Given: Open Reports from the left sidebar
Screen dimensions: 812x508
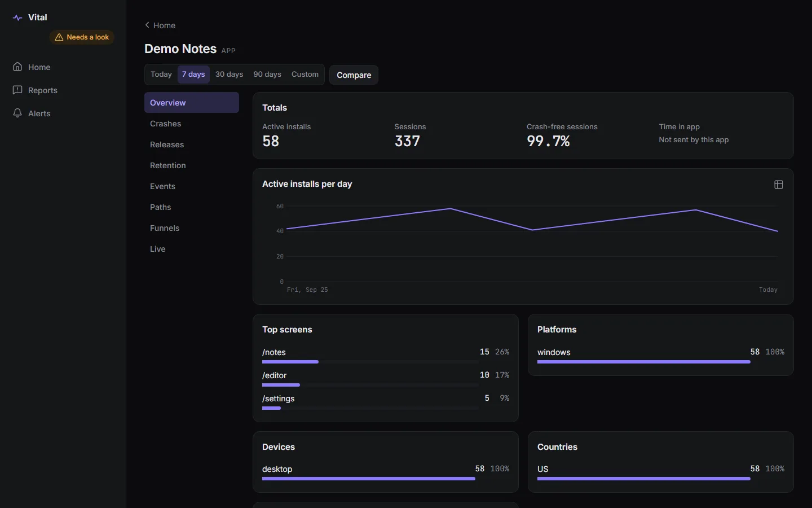Looking at the screenshot, I should [63, 90].
